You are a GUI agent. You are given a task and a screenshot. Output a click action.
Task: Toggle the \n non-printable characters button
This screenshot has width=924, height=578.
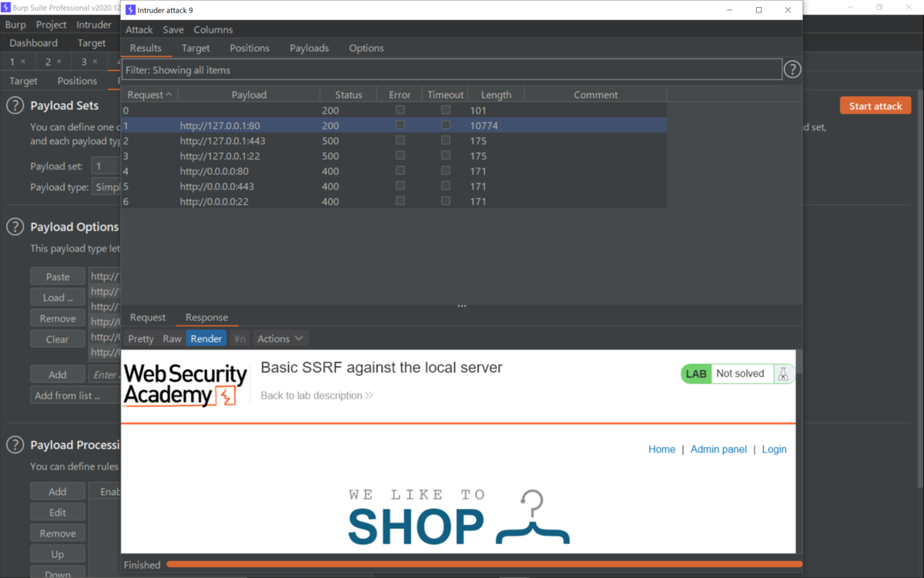click(x=239, y=338)
